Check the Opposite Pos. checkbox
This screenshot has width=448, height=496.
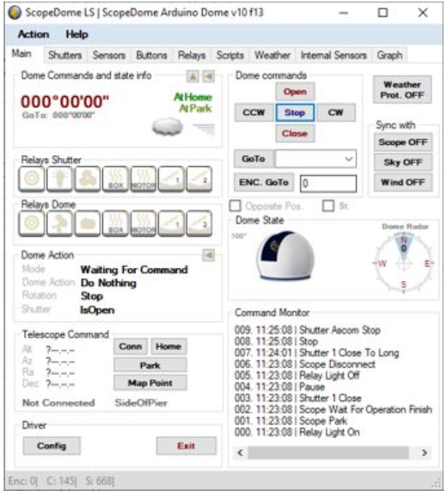click(x=235, y=206)
